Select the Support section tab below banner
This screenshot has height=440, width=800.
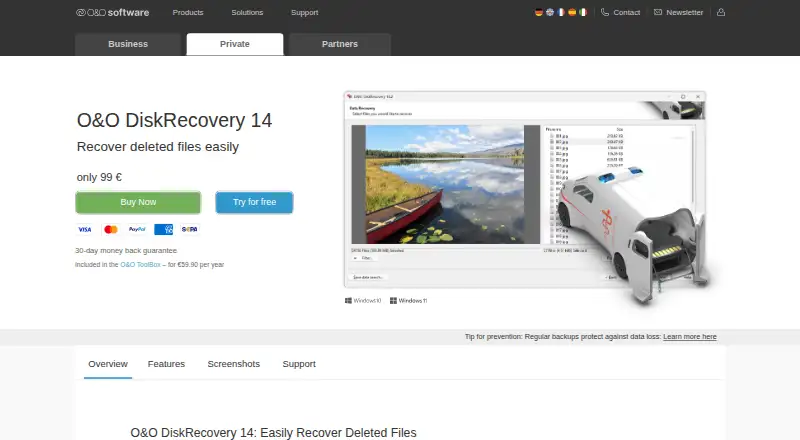coord(299,364)
